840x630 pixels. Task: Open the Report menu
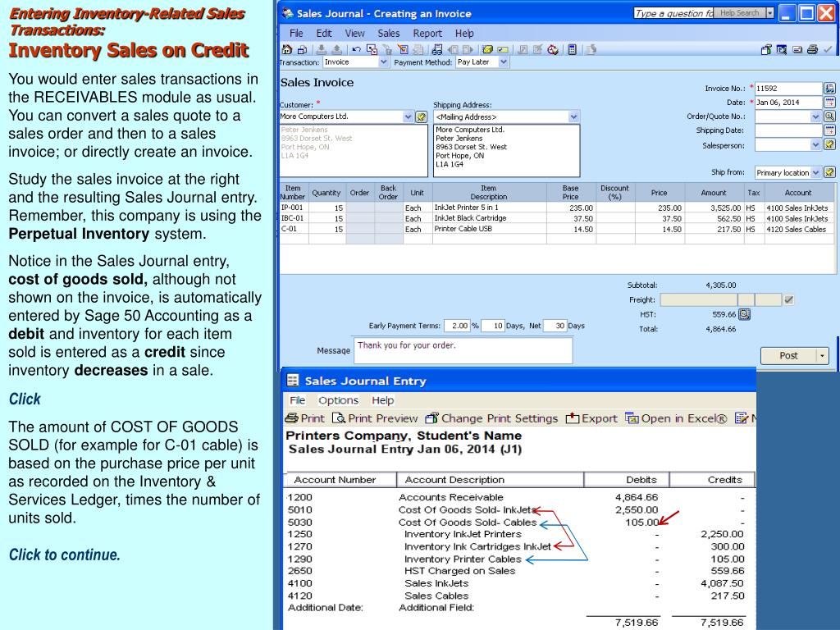pos(427,33)
